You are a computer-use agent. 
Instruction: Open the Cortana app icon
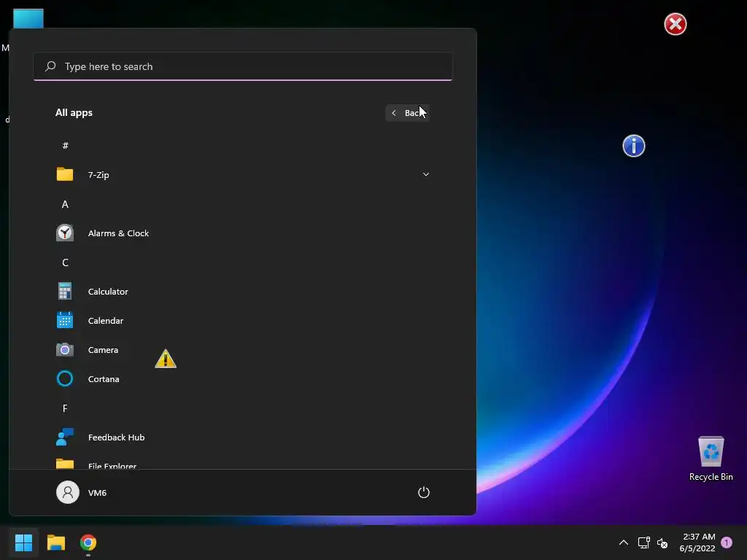click(x=65, y=378)
